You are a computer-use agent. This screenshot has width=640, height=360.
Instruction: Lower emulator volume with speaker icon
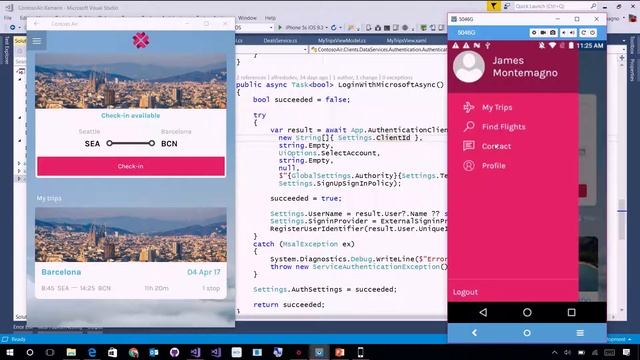coord(564,33)
